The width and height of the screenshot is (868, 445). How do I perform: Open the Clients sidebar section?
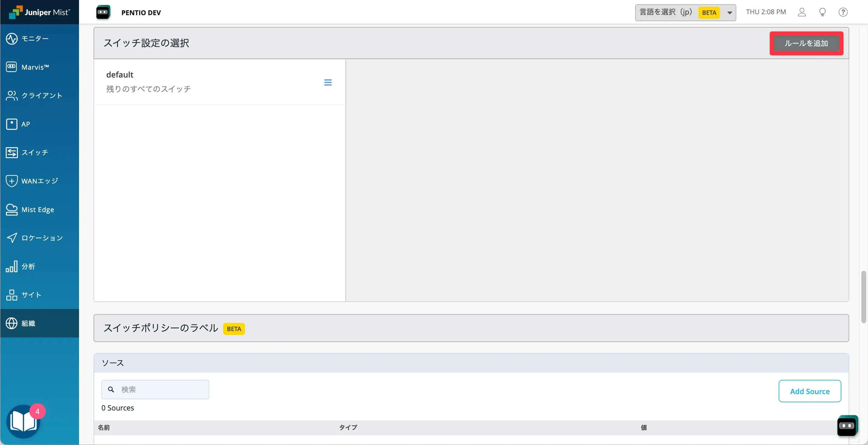[x=42, y=95]
